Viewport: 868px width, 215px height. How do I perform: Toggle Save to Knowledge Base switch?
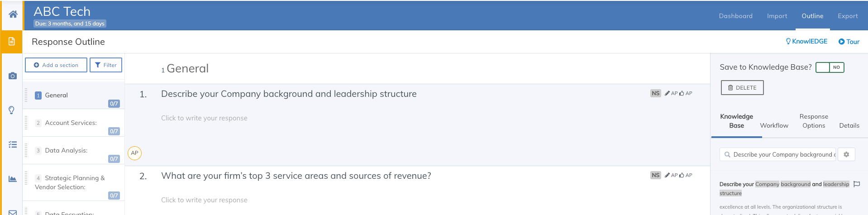pos(830,67)
